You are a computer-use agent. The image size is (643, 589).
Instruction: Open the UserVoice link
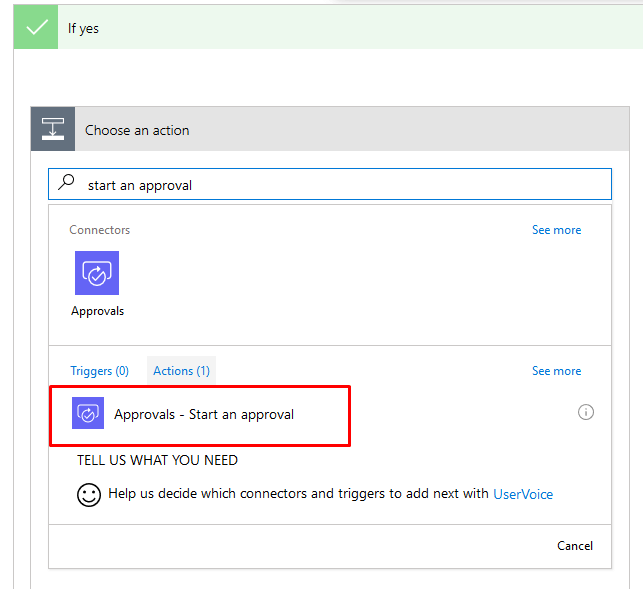pos(523,494)
